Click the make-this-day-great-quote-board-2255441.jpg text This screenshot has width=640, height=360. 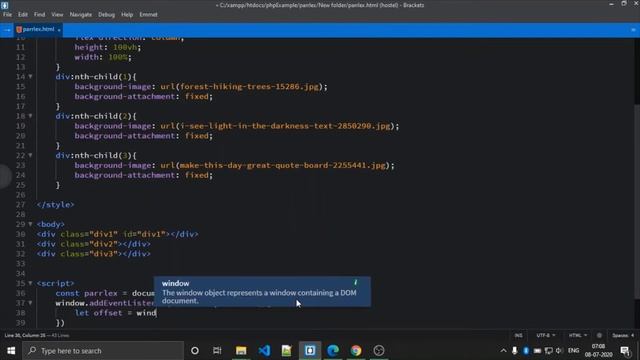pyautogui.click(x=282, y=165)
